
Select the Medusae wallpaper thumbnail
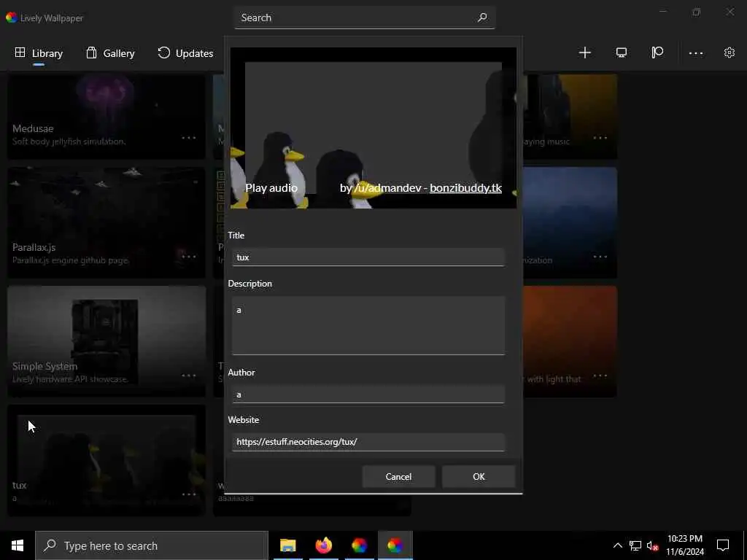[107, 116]
